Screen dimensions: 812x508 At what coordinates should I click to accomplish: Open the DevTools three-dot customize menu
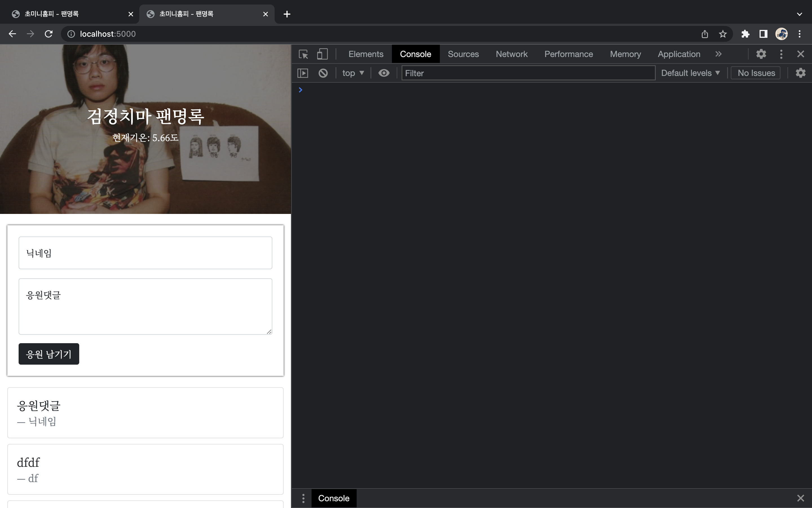781,54
